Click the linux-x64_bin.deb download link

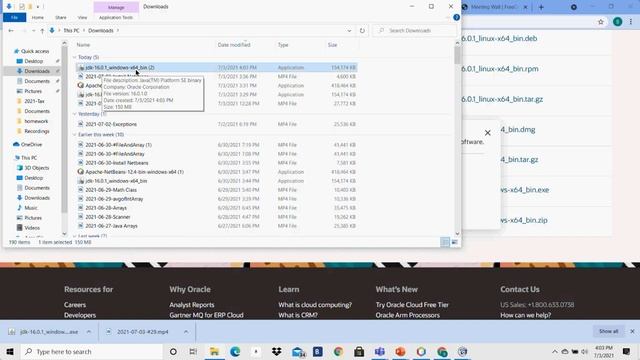[x=499, y=38]
